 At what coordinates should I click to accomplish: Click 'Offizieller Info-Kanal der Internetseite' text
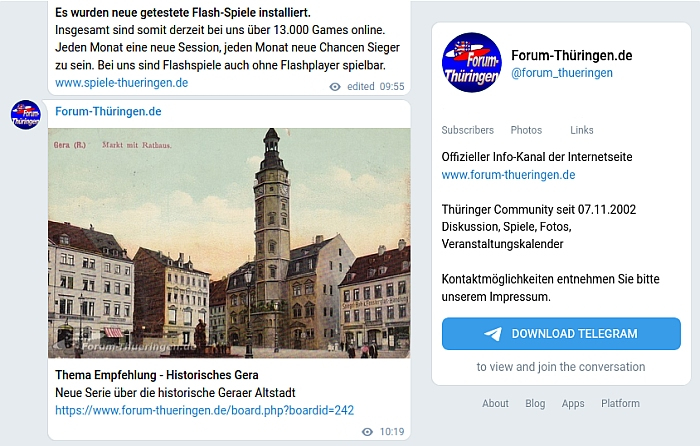[537, 157]
